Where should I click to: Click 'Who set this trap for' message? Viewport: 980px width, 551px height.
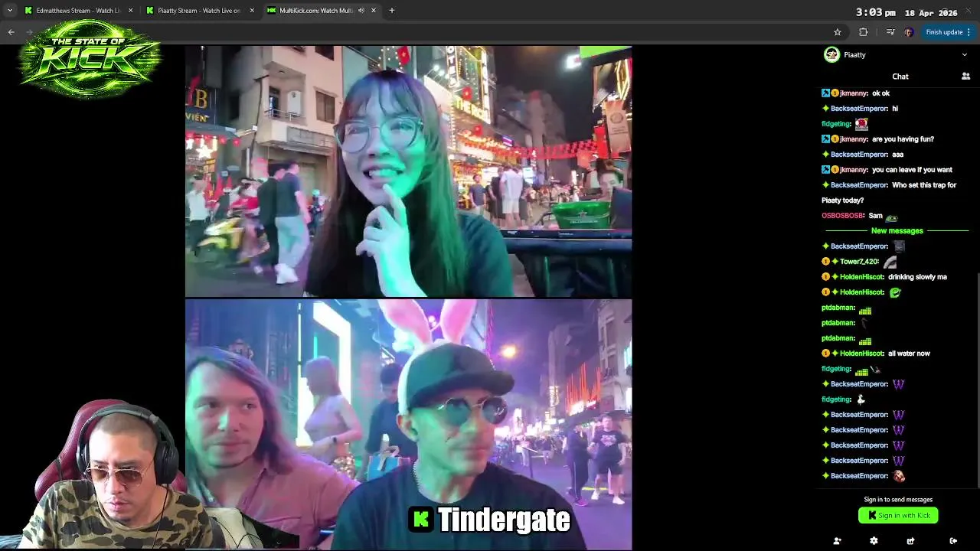(923, 185)
